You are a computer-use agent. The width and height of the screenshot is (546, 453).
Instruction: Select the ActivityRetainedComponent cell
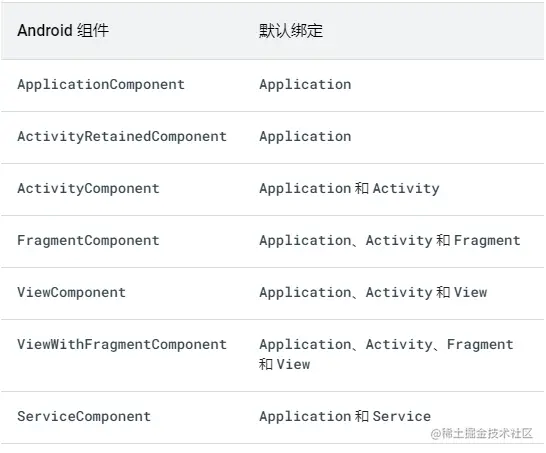(x=122, y=136)
